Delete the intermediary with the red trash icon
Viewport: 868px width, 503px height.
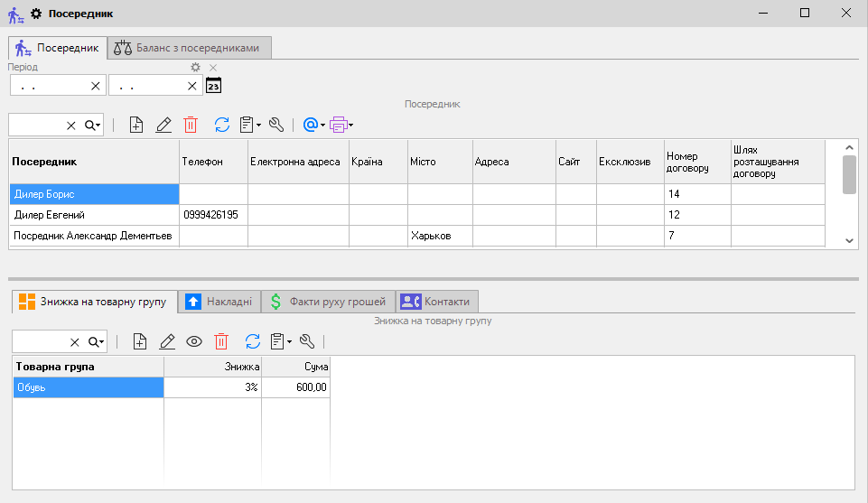191,126
